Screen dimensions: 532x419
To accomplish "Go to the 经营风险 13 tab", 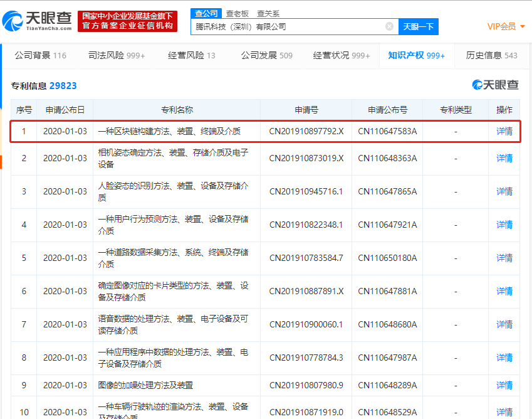I will (x=191, y=55).
